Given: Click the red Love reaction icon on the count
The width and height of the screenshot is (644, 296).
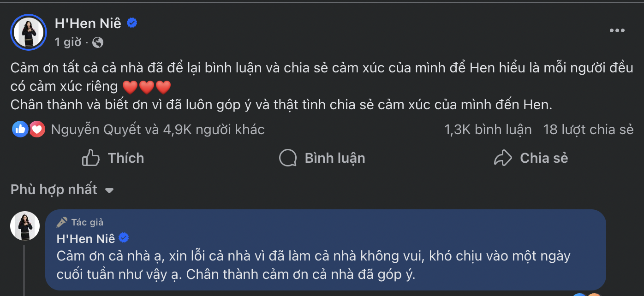Looking at the screenshot, I should pyautogui.click(x=36, y=129).
